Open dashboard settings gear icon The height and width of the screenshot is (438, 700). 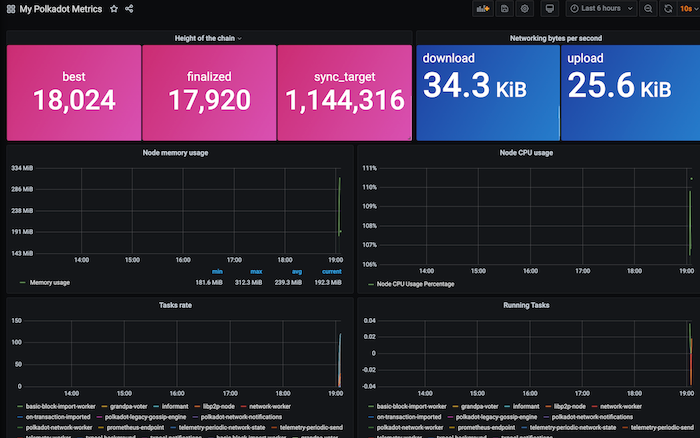(x=524, y=9)
